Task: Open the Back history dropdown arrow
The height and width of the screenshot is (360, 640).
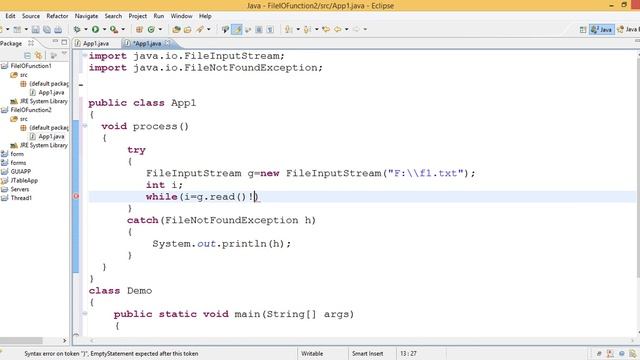Action: [347, 29]
